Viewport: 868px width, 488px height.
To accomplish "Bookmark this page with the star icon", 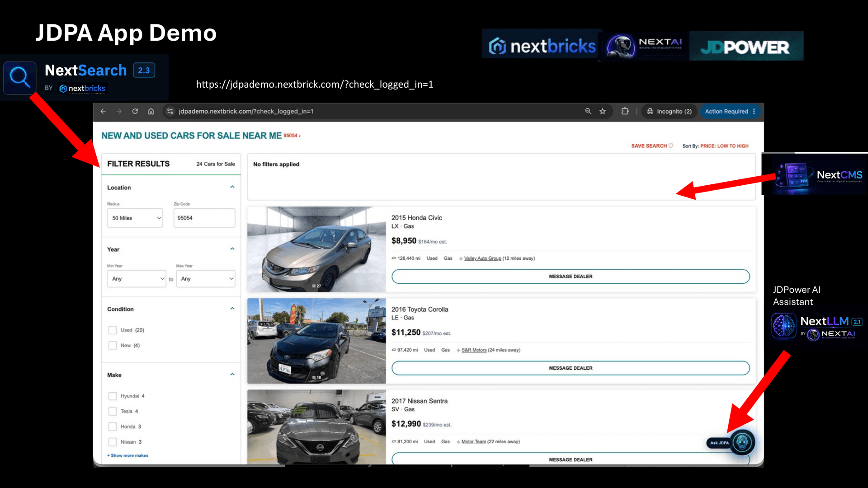I will coord(603,111).
